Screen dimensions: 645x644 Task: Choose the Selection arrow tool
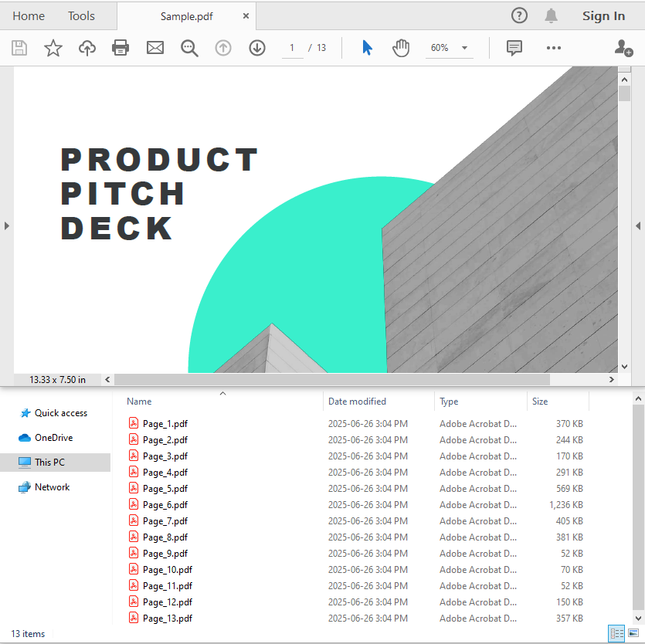tap(367, 48)
